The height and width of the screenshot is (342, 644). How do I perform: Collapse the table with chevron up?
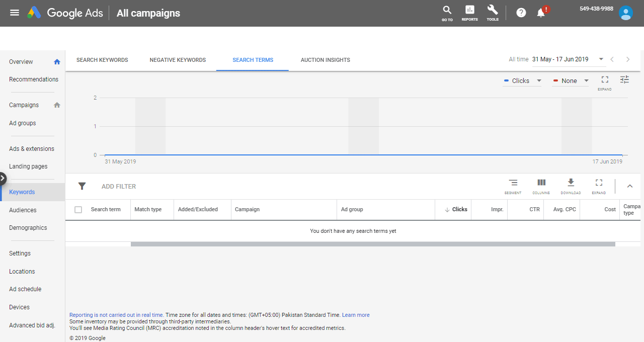click(629, 186)
